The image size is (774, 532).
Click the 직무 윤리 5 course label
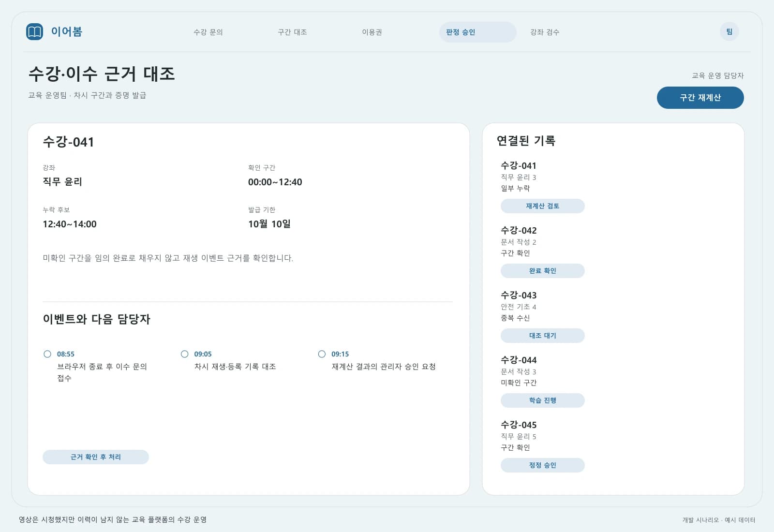(518, 436)
